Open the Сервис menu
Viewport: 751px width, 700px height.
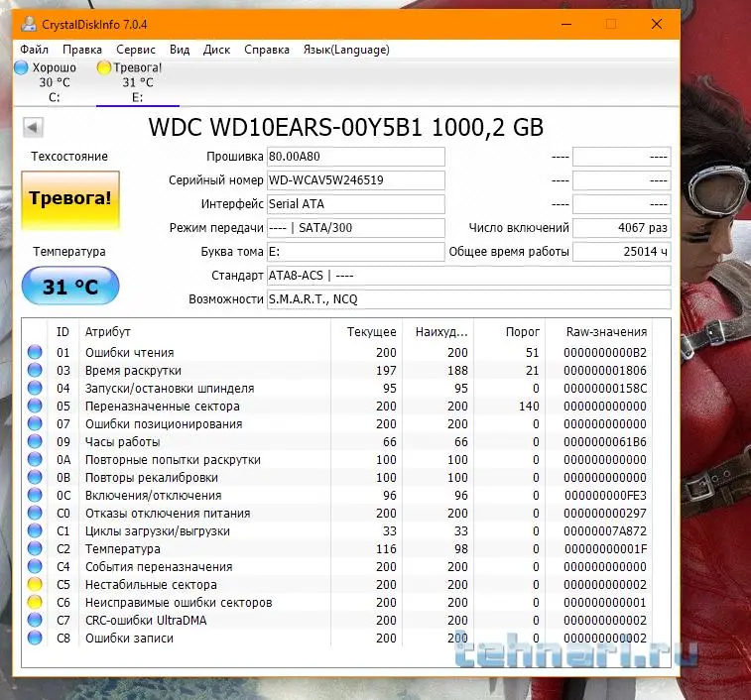pos(136,50)
